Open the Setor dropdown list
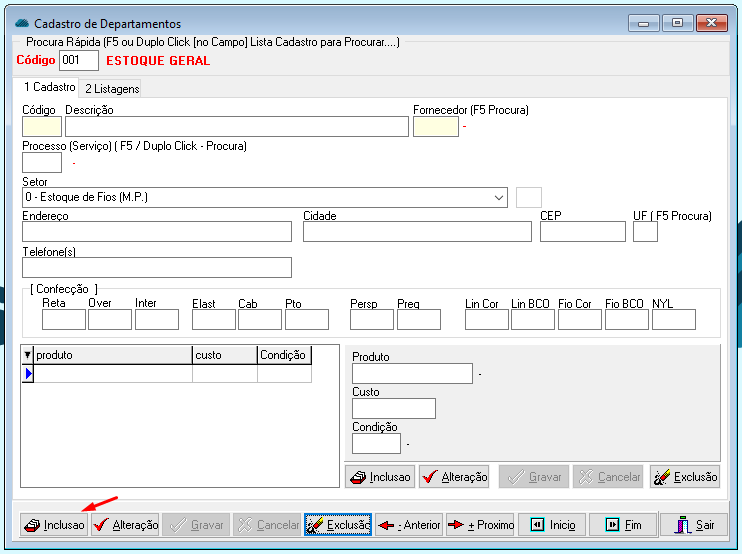 [499, 198]
